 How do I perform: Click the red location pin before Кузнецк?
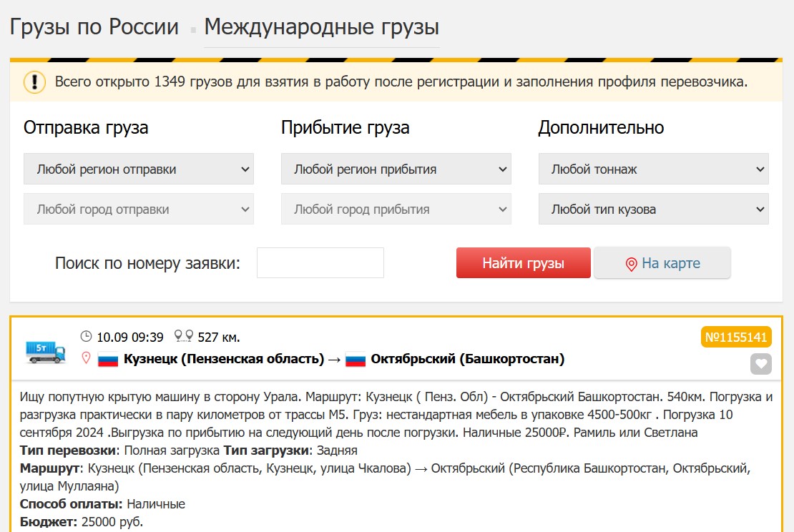click(x=86, y=358)
